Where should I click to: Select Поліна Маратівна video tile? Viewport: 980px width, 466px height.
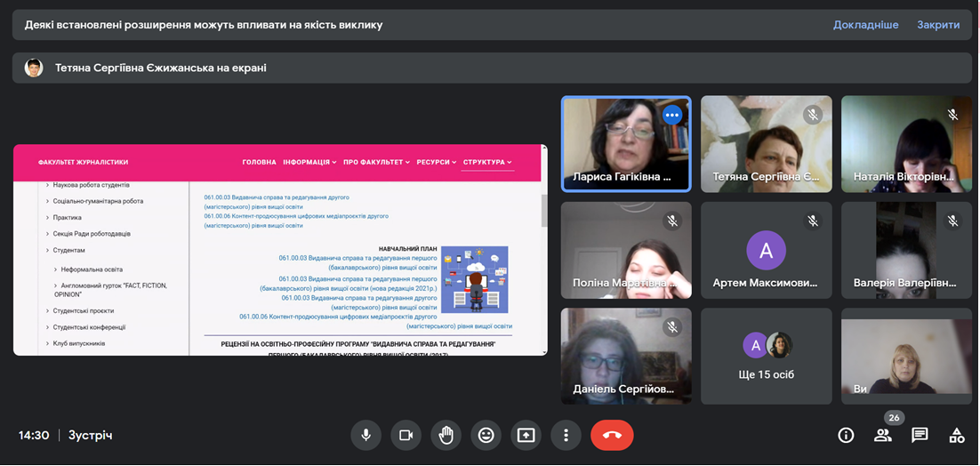click(626, 250)
